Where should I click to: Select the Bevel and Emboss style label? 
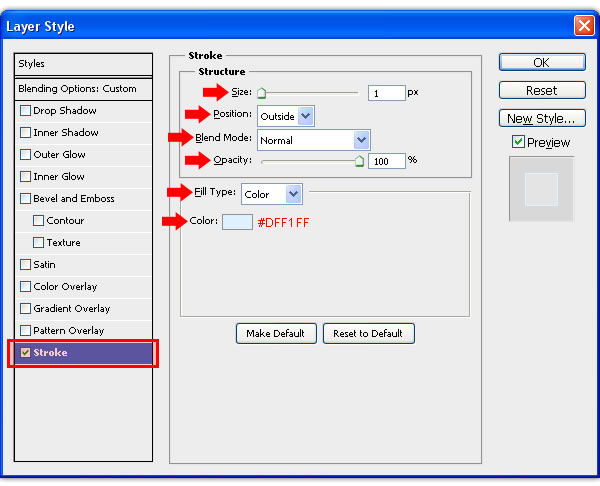74,199
